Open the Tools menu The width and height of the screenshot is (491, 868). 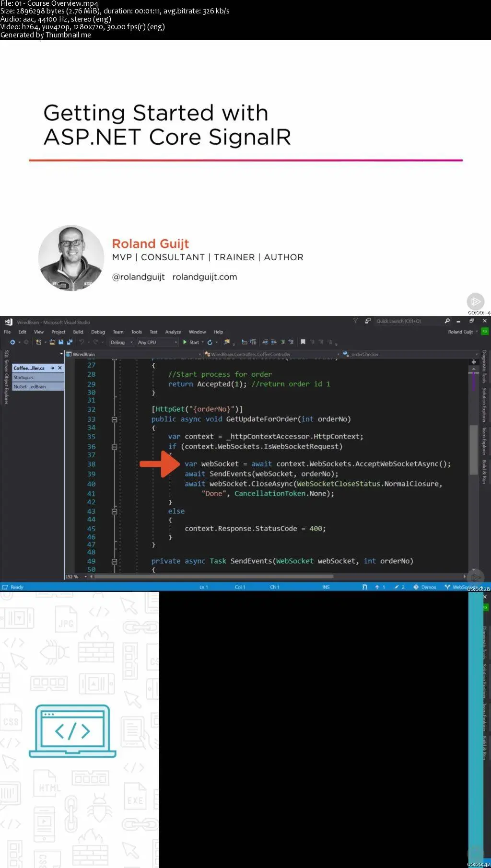pyautogui.click(x=137, y=332)
